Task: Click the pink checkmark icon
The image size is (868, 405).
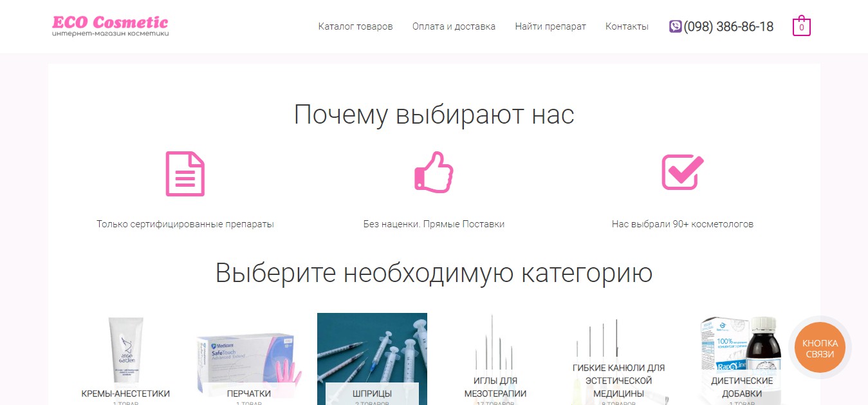Action: tap(683, 171)
